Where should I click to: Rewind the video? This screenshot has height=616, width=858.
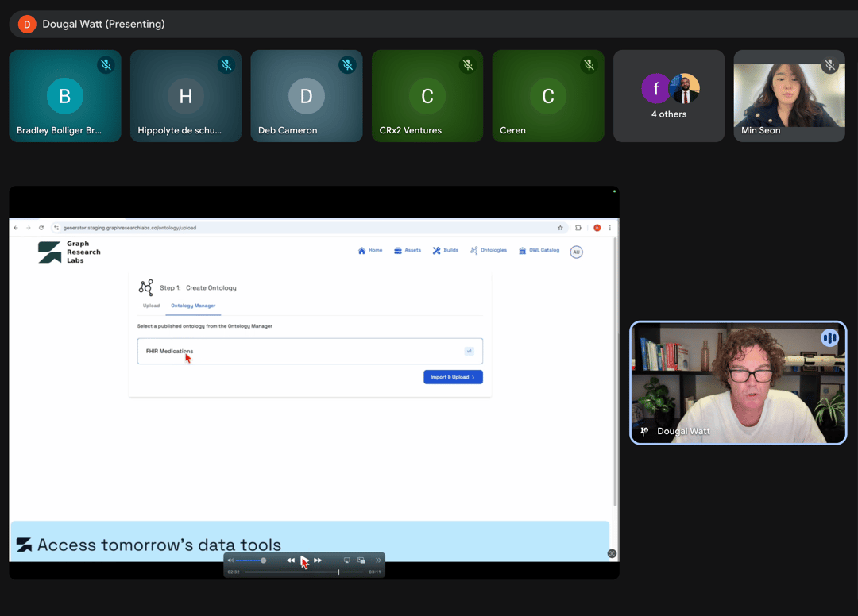point(291,560)
